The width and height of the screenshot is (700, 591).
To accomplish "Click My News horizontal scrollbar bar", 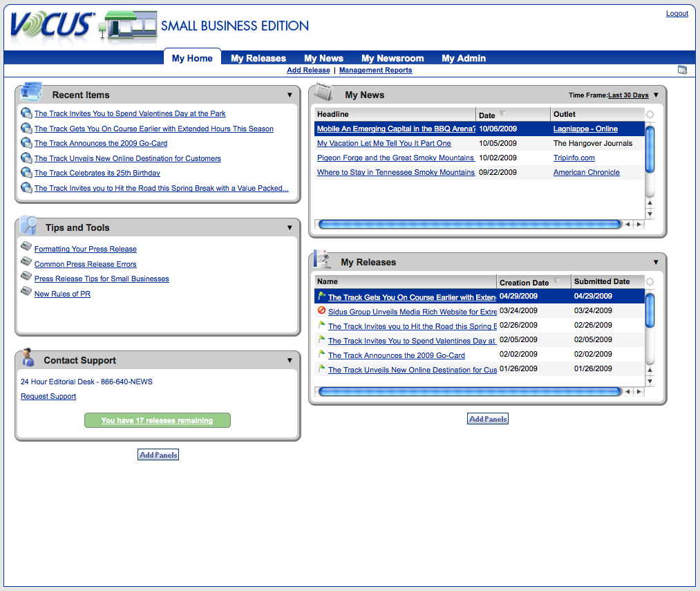I will 470,224.
